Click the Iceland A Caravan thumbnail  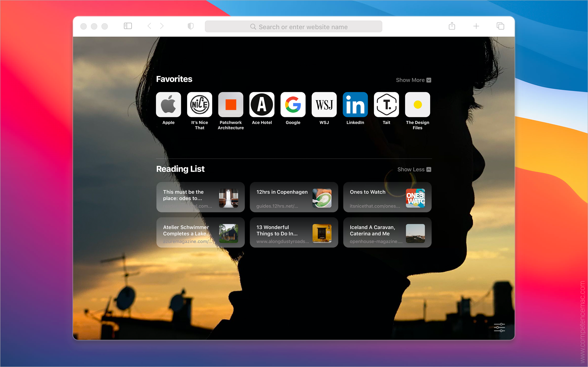[x=415, y=233]
